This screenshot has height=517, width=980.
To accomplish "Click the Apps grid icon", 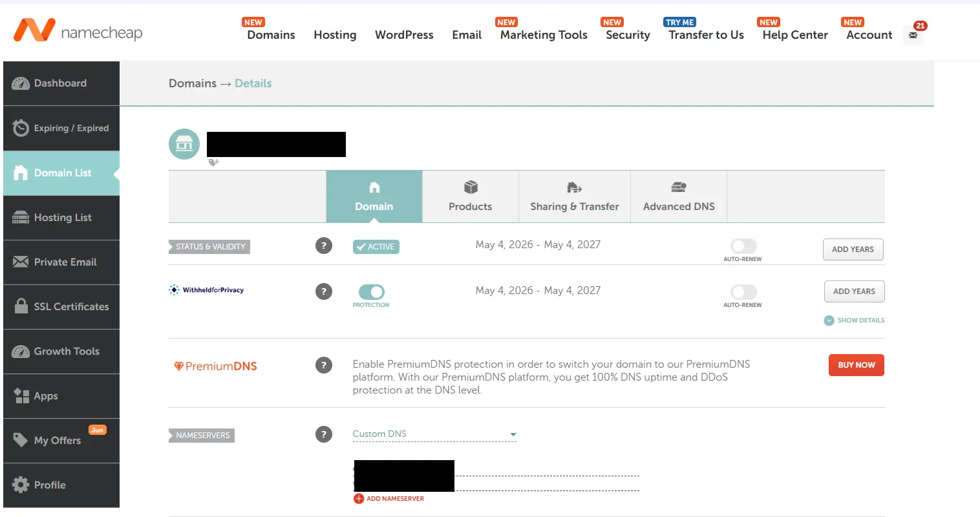I will tap(21, 396).
